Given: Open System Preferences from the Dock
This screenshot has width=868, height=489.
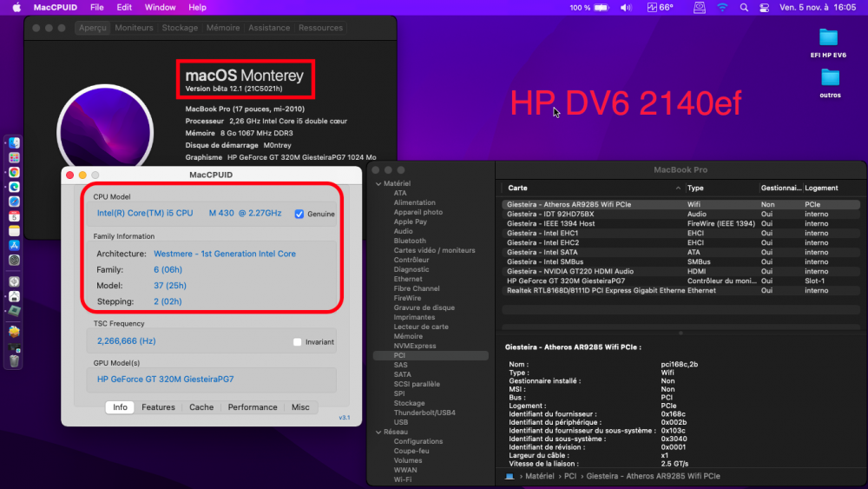Looking at the screenshot, I should pos(15,260).
